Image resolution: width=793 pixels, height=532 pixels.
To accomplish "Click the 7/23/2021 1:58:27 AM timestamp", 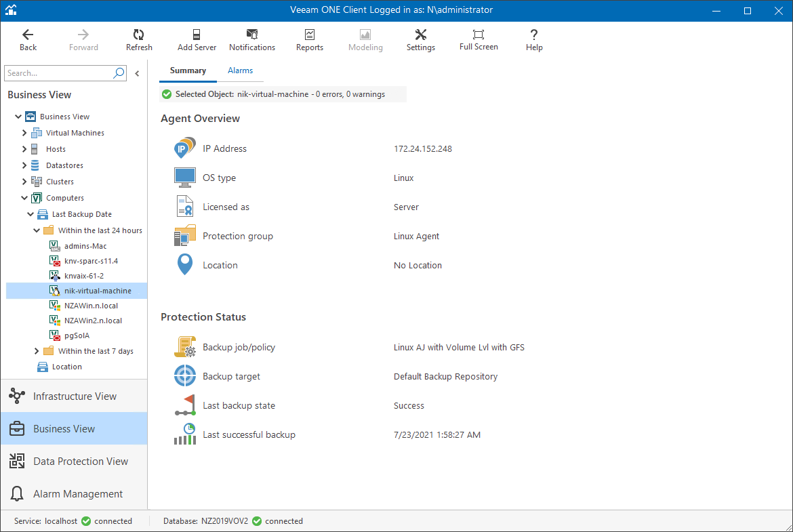I will pyautogui.click(x=437, y=434).
